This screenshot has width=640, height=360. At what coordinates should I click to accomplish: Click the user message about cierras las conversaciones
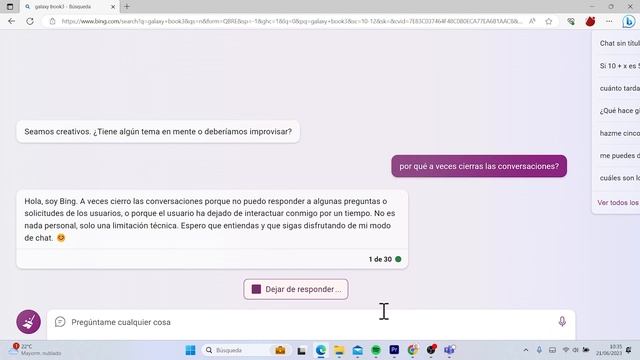[479, 166]
